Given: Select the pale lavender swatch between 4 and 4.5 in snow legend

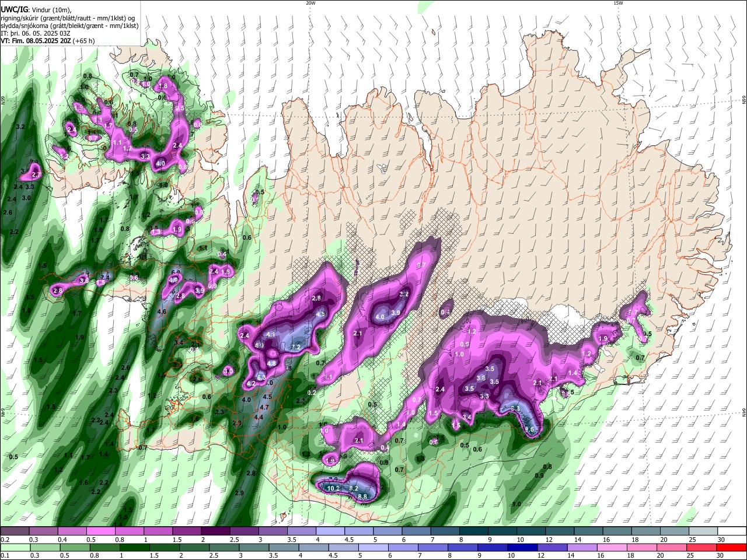Looking at the screenshot, I should [x=330, y=531].
